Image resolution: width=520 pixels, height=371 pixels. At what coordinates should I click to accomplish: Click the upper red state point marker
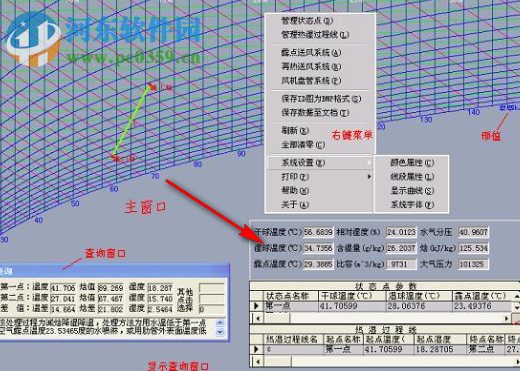pos(152,87)
